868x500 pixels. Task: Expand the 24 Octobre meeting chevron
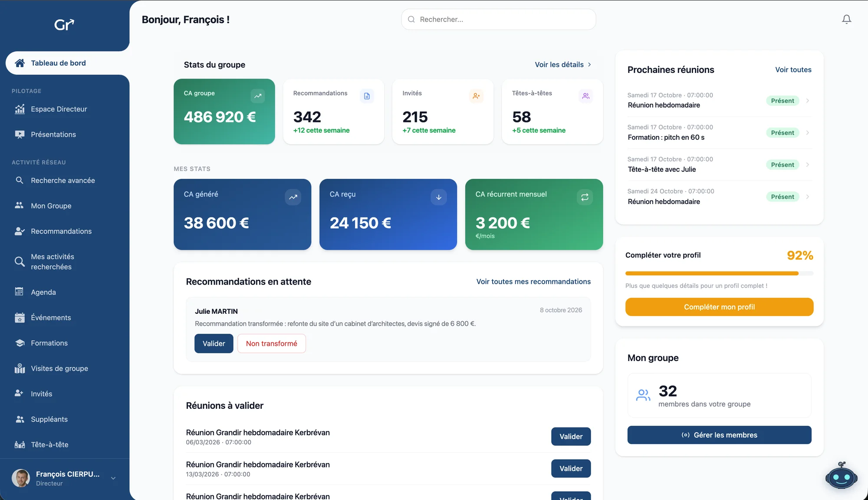(x=808, y=197)
